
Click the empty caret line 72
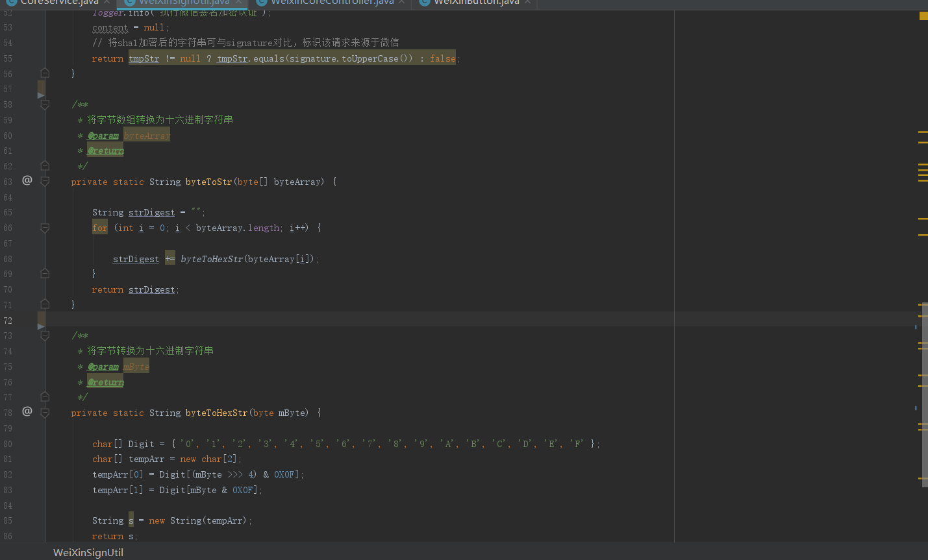pyautogui.click(x=479, y=319)
